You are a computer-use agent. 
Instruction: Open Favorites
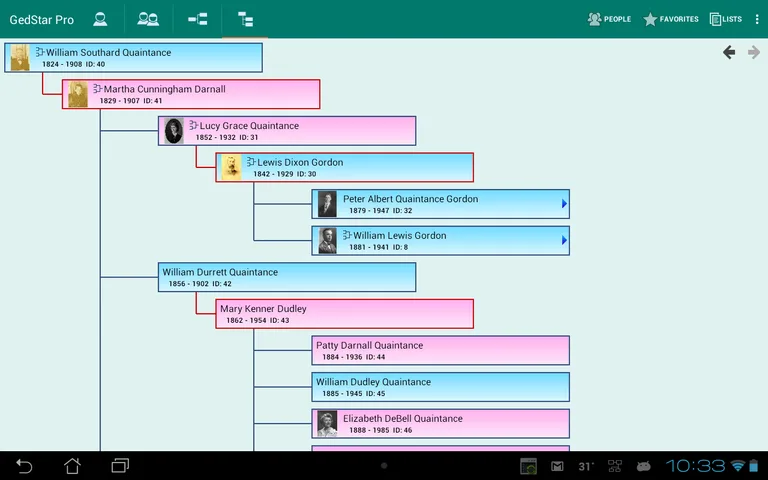coord(671,19)
